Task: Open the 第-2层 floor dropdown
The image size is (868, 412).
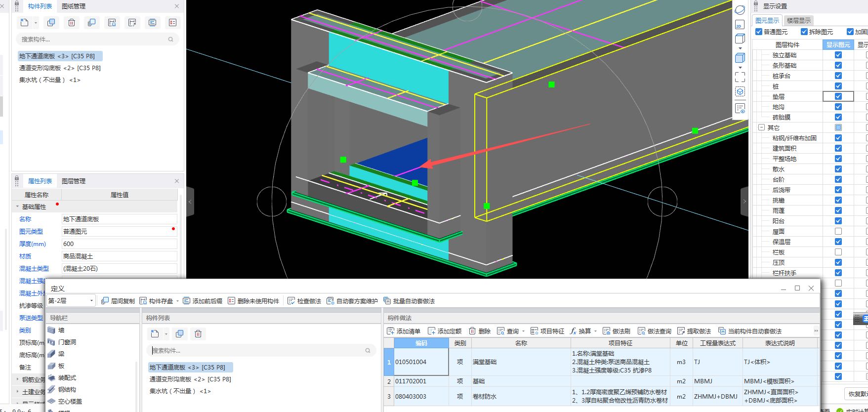Action: tap(91, 301)
